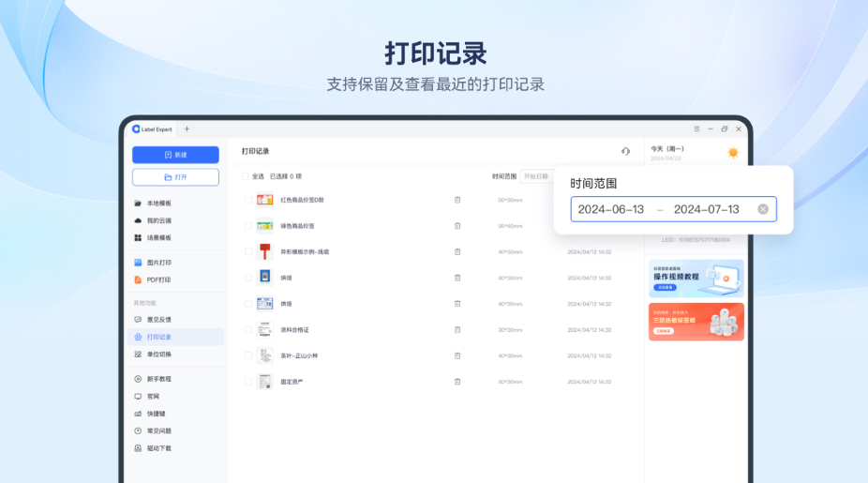Viewport: 868px width, 483px height.
Task: Click the 茶叶-正山小种 record name
Action: [x=299, y=355]
